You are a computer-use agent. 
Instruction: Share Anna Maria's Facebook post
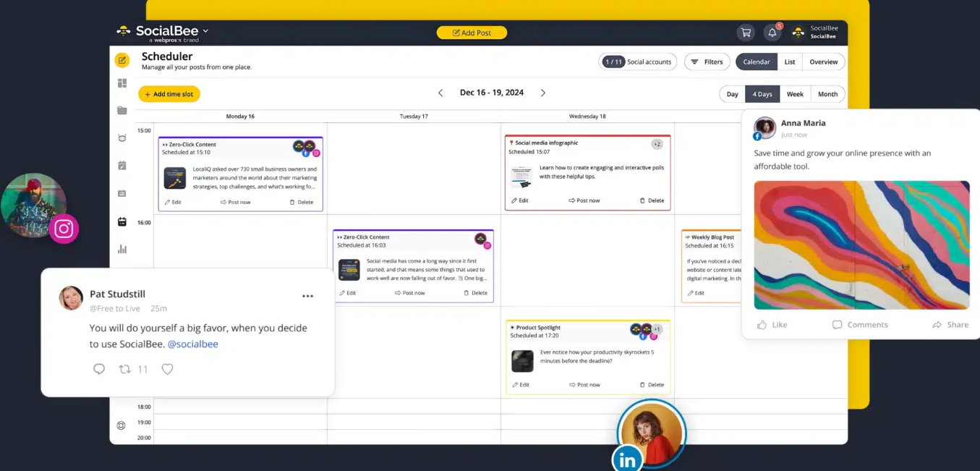(x=950, y=325)
